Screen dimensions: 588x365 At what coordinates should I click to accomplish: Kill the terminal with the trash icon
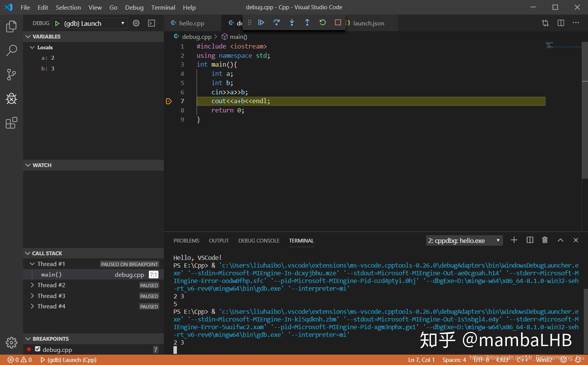point(545,240)
